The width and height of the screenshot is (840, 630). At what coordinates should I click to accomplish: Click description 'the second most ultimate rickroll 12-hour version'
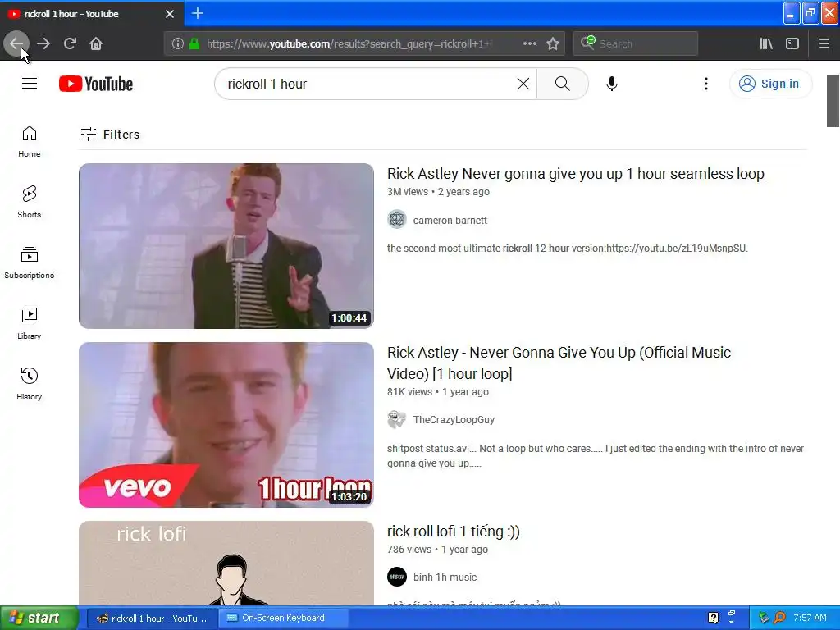point(568,248)
